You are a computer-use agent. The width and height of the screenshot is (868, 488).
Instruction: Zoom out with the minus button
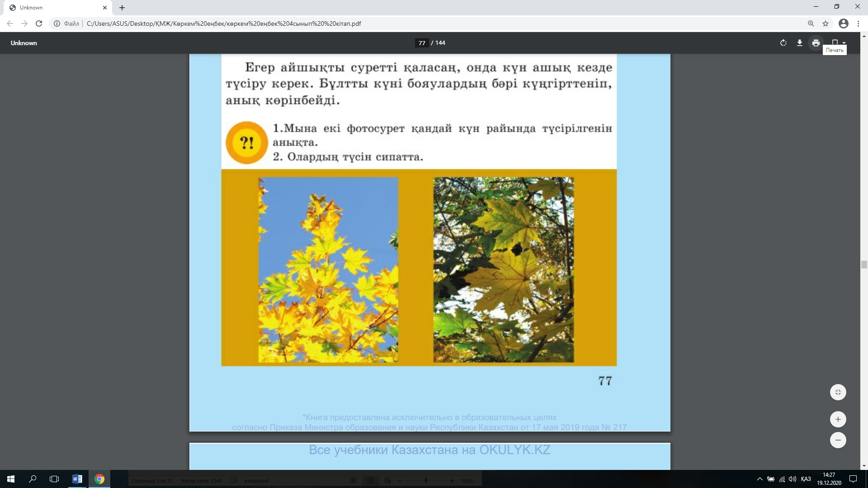click(838, 440)
